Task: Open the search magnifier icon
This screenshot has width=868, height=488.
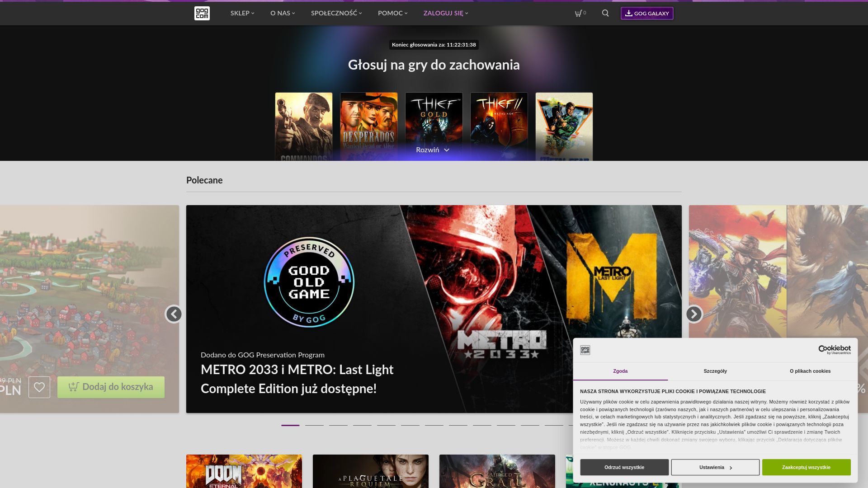Action: (x=605, y=13)
